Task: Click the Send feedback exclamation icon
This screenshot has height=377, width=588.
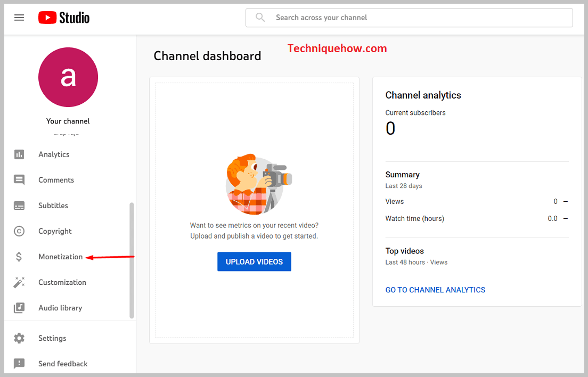Action: click(x=19, y=364)
